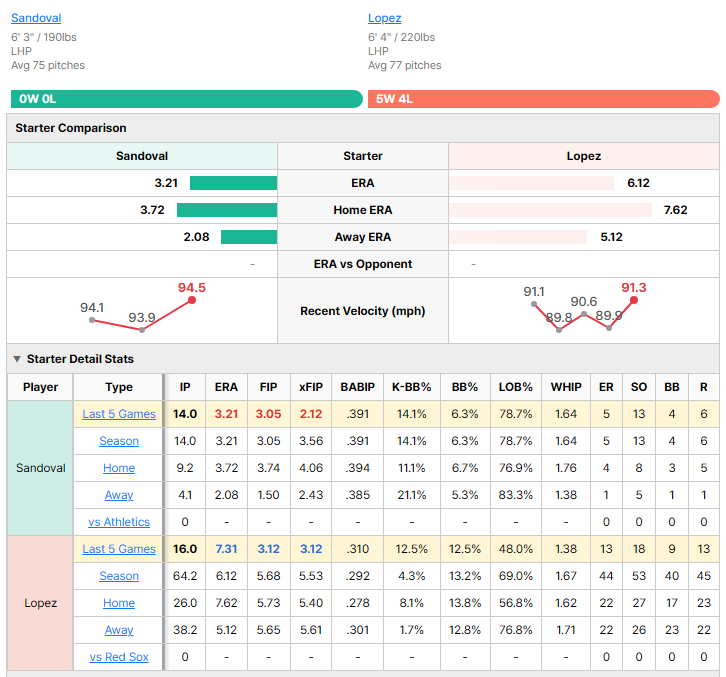Open Lopez's Away split link
The width and height of the screenshot is (726, 677).
tap(119, 630)
